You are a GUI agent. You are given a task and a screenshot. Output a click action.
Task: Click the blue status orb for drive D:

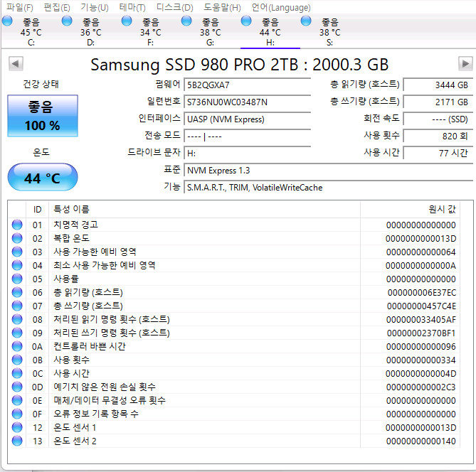pos(67,21)
